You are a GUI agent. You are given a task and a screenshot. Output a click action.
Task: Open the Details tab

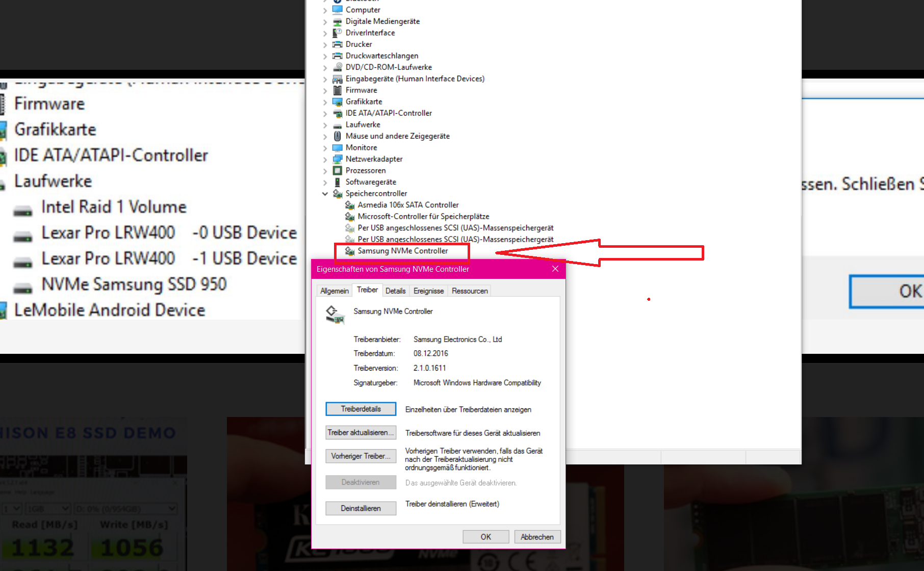pyautogui.click(x=396, y=291)
